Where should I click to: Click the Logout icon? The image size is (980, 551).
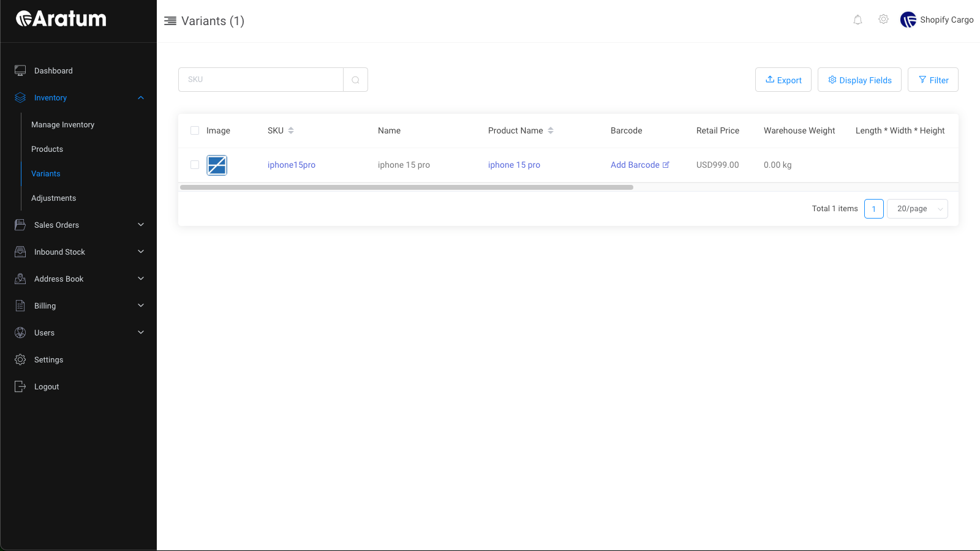[20, 386]
